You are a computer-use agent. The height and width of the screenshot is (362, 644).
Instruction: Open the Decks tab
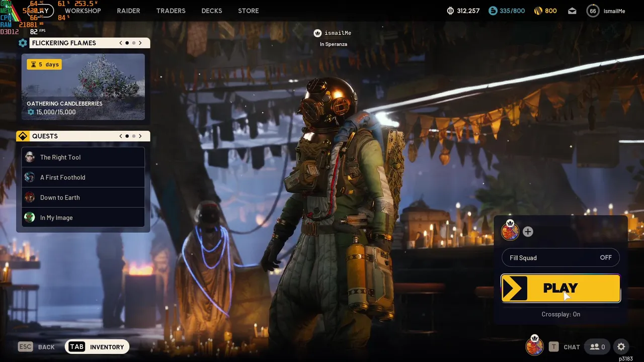pyautogui.click(x=212, y=11)
